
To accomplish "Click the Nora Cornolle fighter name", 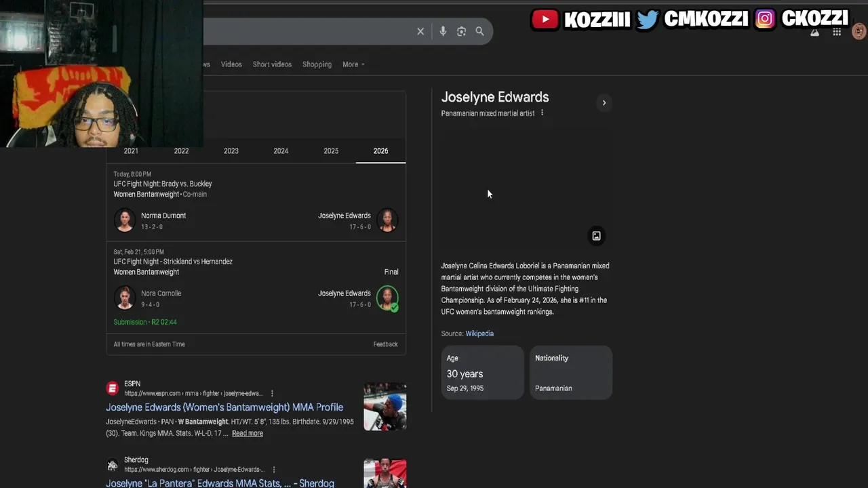I will point(161,293).
